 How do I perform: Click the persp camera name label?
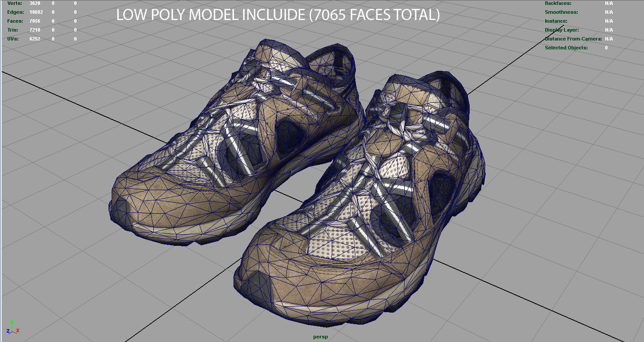point(320,337)
